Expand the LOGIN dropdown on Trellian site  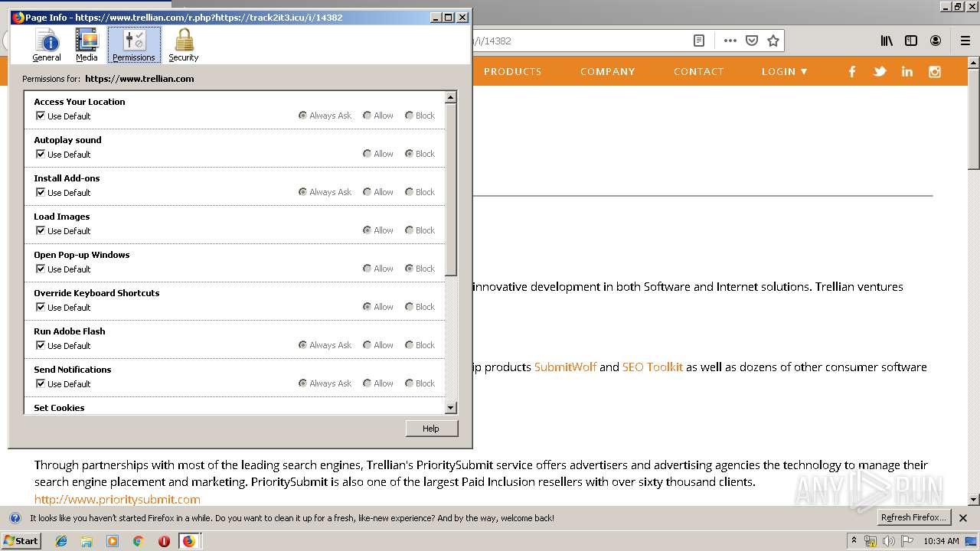click(785, 71)
